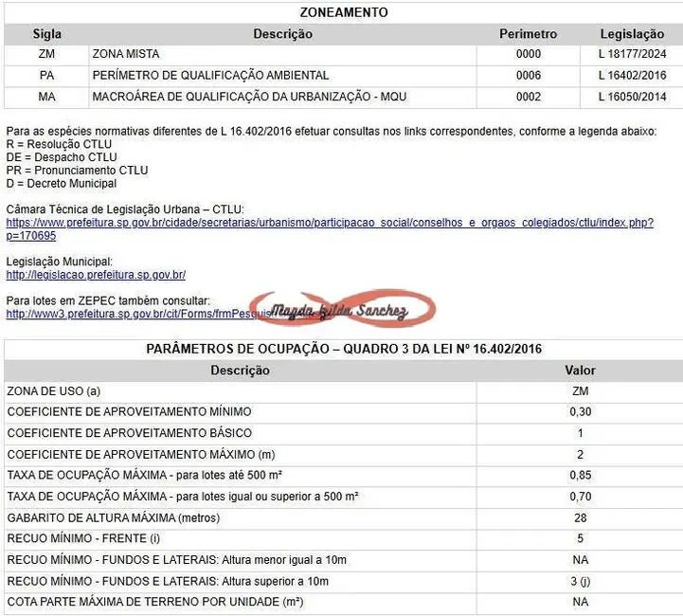This screenshot has width=683, height=616.
Task: Click the ZONEAMENTO table title
Action: coord(343,12)
